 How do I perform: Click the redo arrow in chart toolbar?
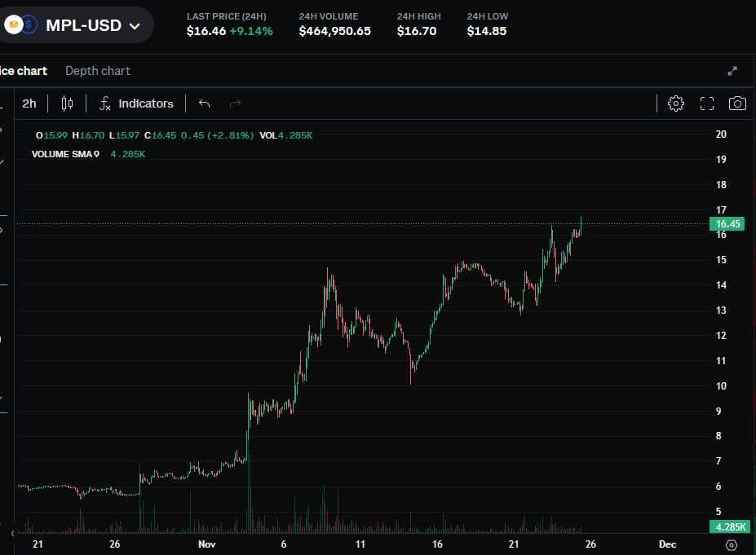pyautogui.click(x=235, y=104)
